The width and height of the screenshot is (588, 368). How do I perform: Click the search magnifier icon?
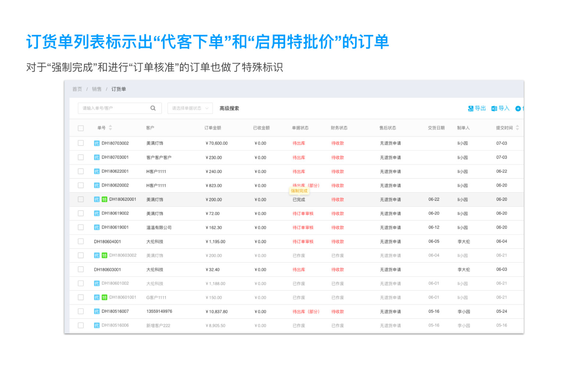(153, 108)
